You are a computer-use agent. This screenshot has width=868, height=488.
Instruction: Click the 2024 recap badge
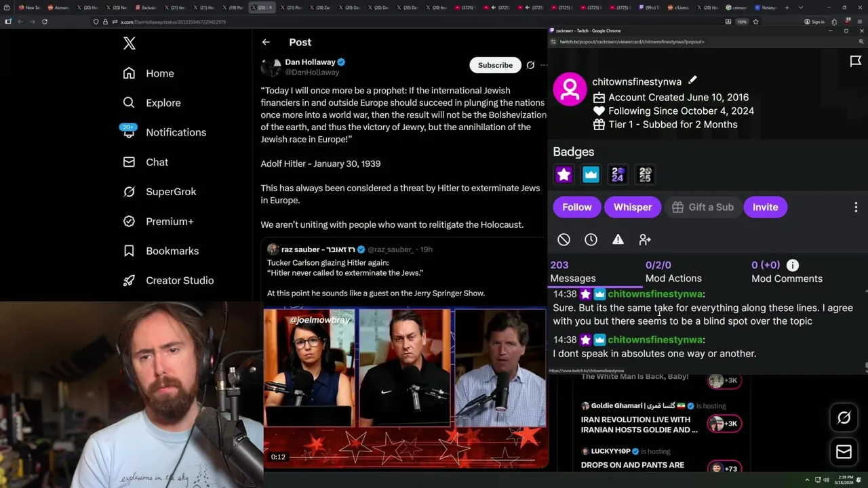tap(618, 175)
